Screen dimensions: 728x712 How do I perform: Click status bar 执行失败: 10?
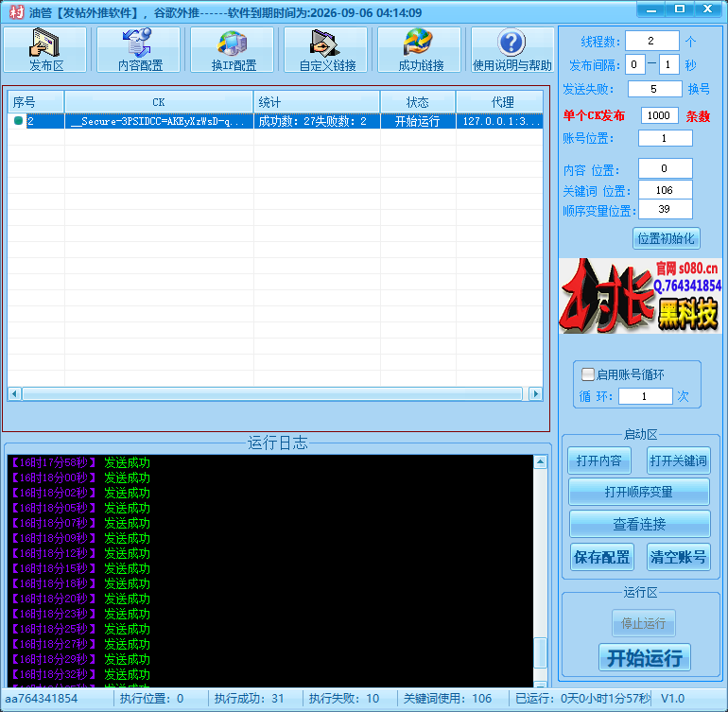(x=344, y=698)
